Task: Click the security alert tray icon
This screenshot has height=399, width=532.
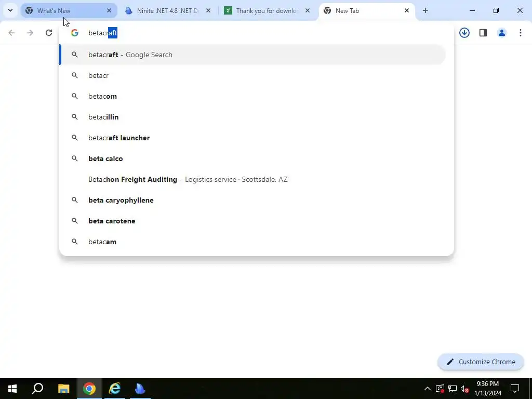Action: [x=440, y=389]
